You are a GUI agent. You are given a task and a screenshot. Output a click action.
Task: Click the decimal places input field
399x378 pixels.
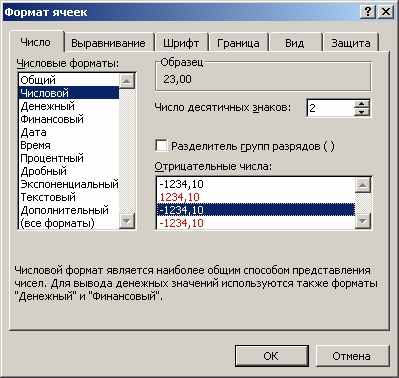[330, 108]
